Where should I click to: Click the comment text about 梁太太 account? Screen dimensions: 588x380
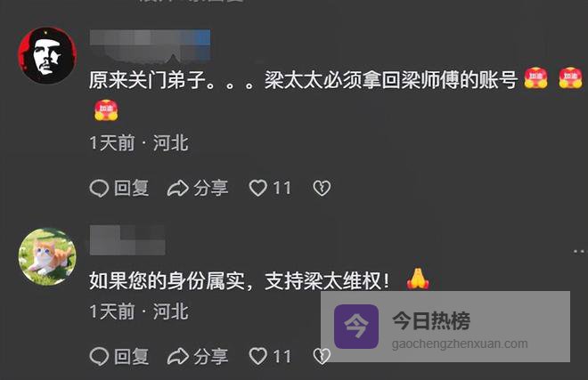pos(303,80)
